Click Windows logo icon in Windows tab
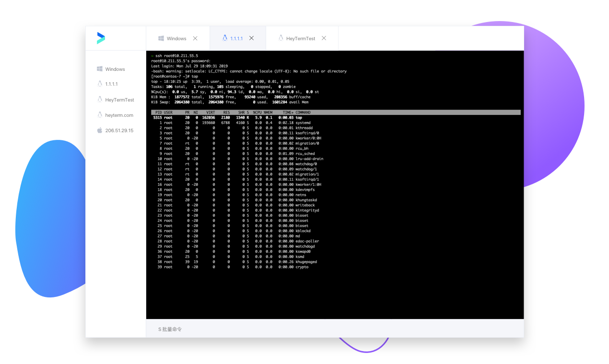 coord(162,38)
